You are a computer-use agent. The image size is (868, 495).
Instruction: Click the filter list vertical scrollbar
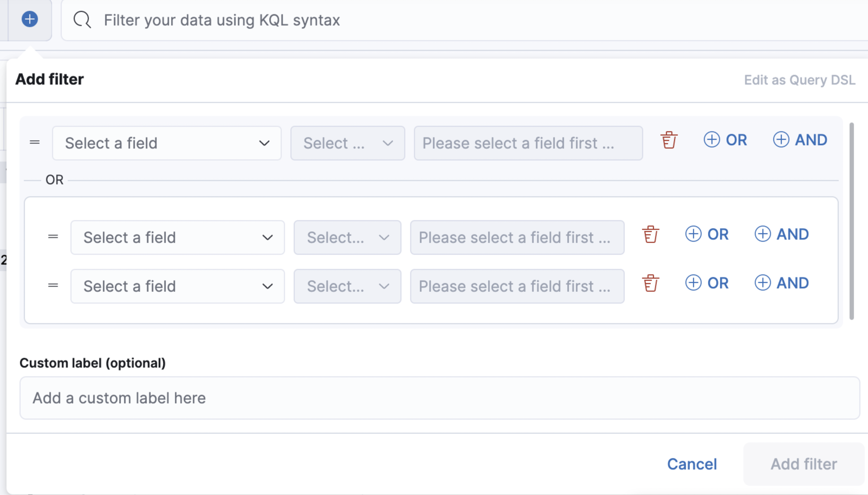[851, 221]
